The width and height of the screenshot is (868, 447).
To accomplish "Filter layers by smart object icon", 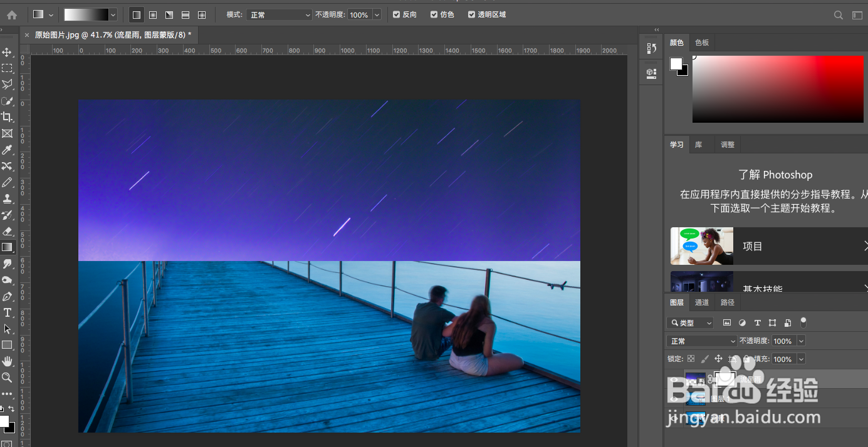I will 788,323.
